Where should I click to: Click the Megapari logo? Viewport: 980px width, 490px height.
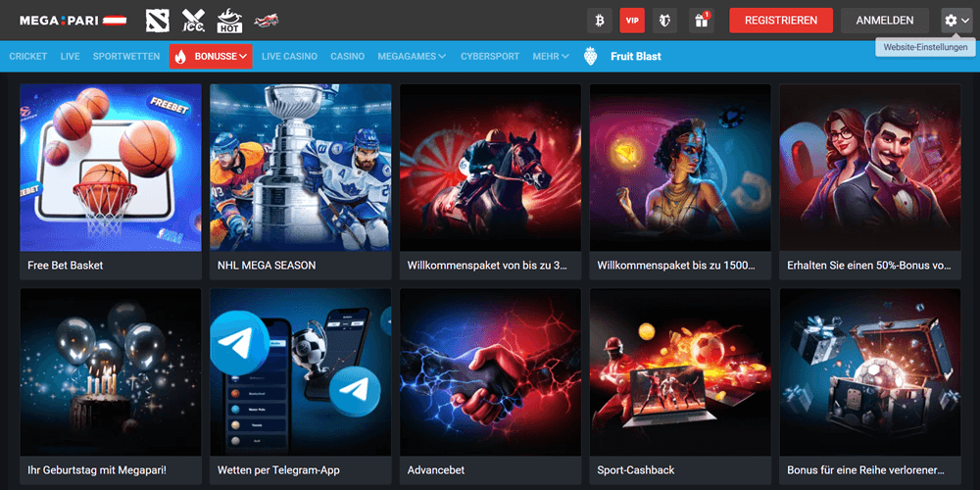tap(73, 21)
